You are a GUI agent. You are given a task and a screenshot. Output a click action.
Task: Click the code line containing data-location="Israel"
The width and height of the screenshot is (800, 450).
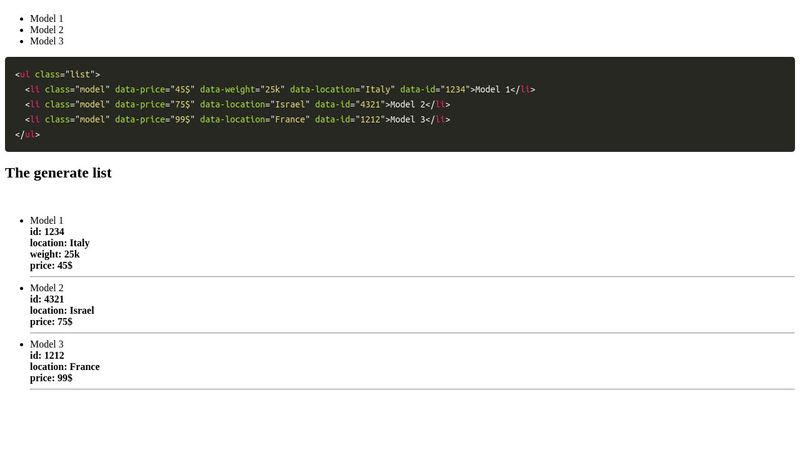[238, 105]
